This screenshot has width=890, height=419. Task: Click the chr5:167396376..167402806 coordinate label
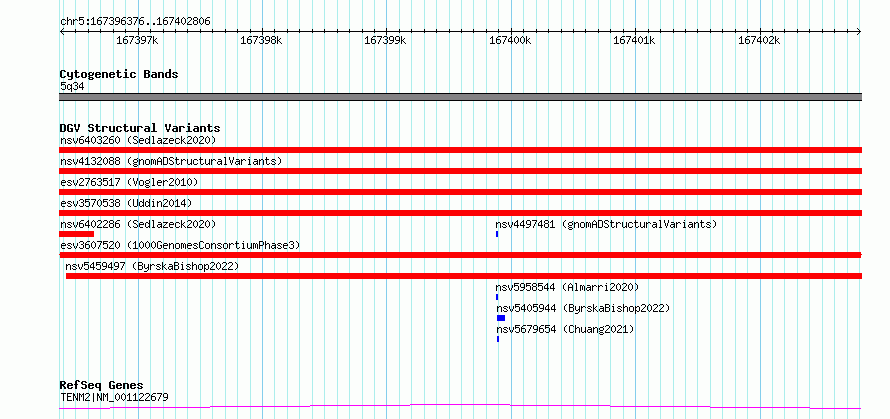pos(135,22)
